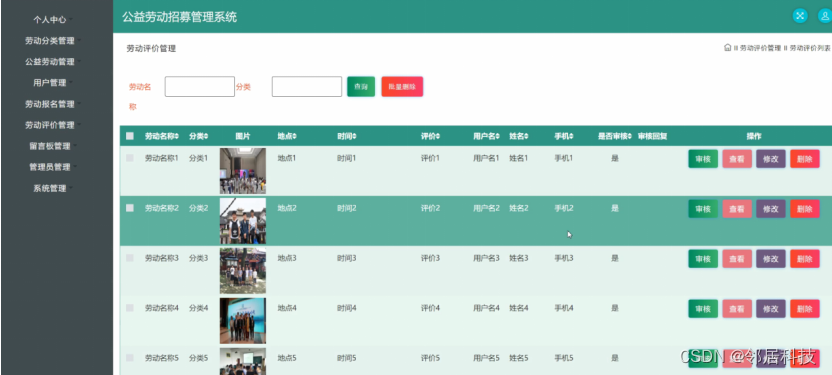Focus the 分类 search input field
This screenshot has width=832, height=375.
[307, 86]
